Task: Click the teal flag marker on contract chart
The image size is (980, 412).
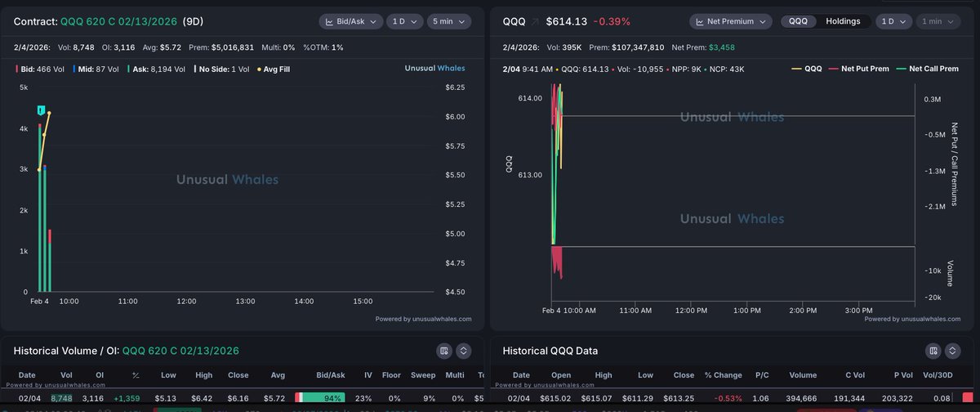Action: [x=41, y=110]
